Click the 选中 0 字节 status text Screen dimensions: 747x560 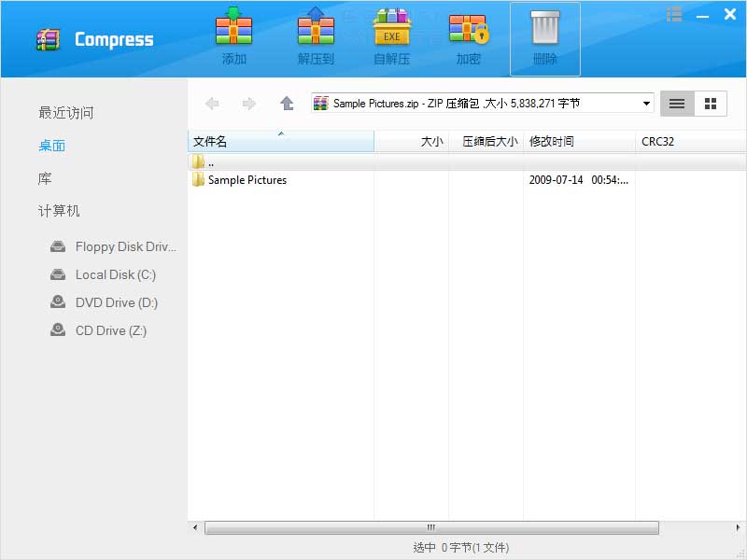[460, 548]
